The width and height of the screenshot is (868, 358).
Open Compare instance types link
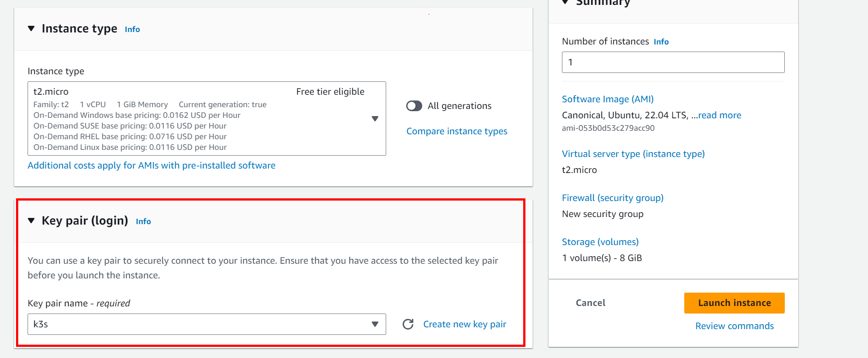coord(456,131)
